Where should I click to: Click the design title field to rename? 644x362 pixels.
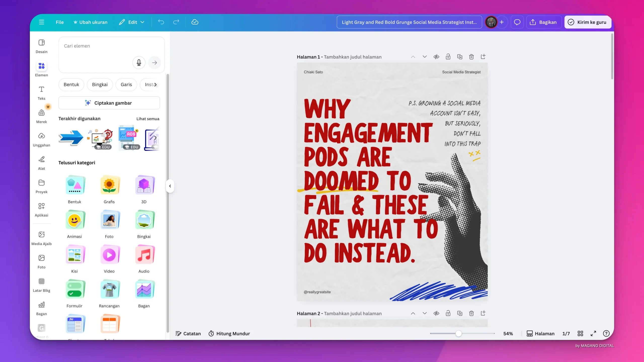point(409,22)
